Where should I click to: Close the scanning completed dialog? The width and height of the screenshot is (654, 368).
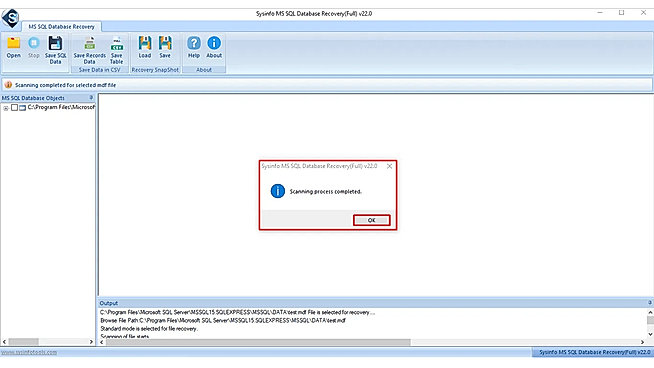[389, 166]
